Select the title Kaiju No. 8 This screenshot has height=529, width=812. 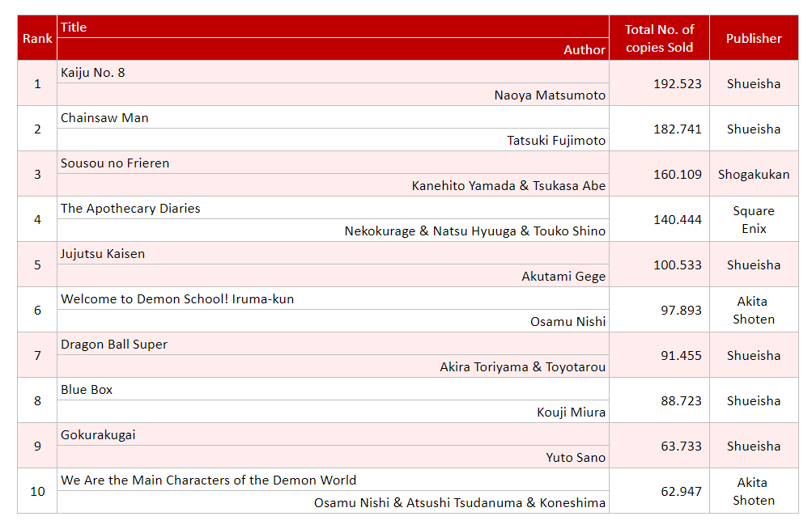(93, 73)
